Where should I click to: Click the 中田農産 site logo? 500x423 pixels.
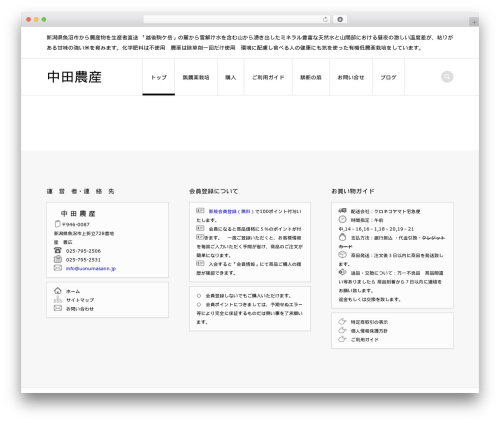tap(74, 77)
